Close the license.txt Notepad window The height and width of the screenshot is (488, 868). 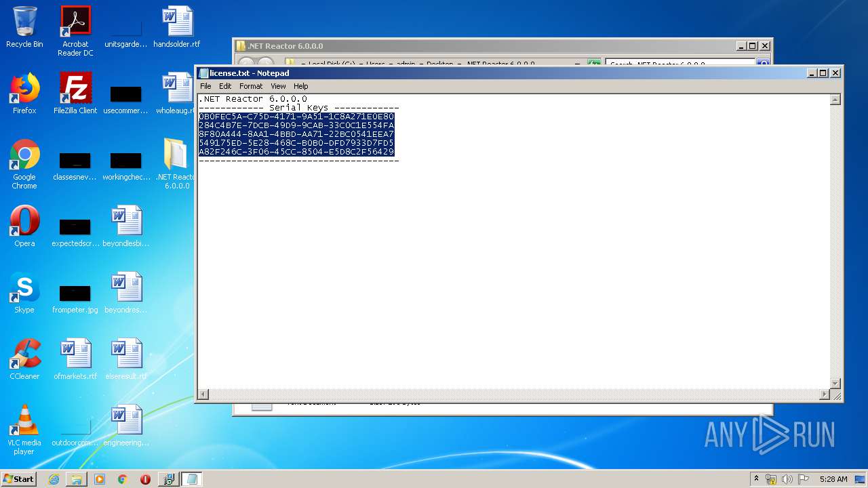click(x=835, y=73)
